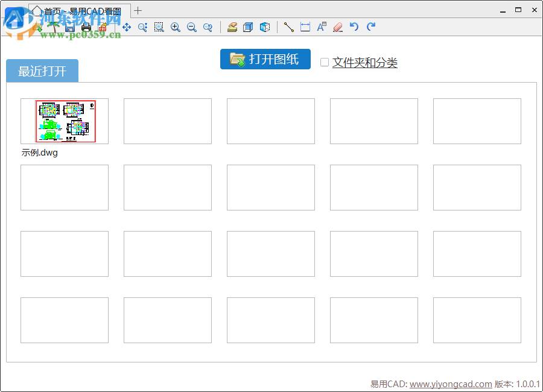The image size is (543, 392).
Task: Select the measure distance tool
Action: pos(288,27)
